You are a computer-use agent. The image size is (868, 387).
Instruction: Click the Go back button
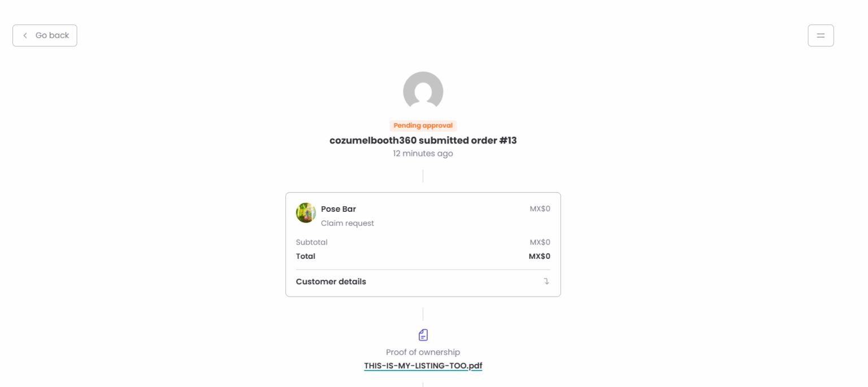coord(45,36)
